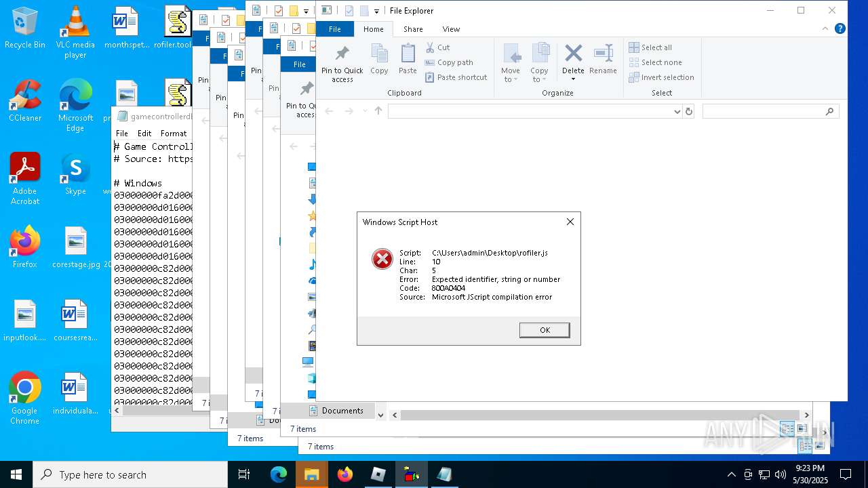Click the details view toggle in status bar

787,428
